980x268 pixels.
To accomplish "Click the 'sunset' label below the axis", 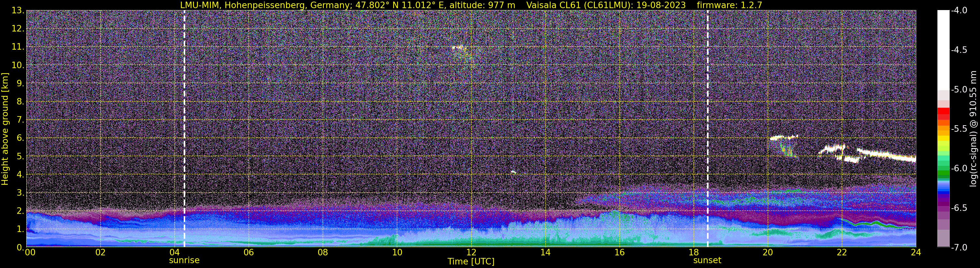I will 707,261.
